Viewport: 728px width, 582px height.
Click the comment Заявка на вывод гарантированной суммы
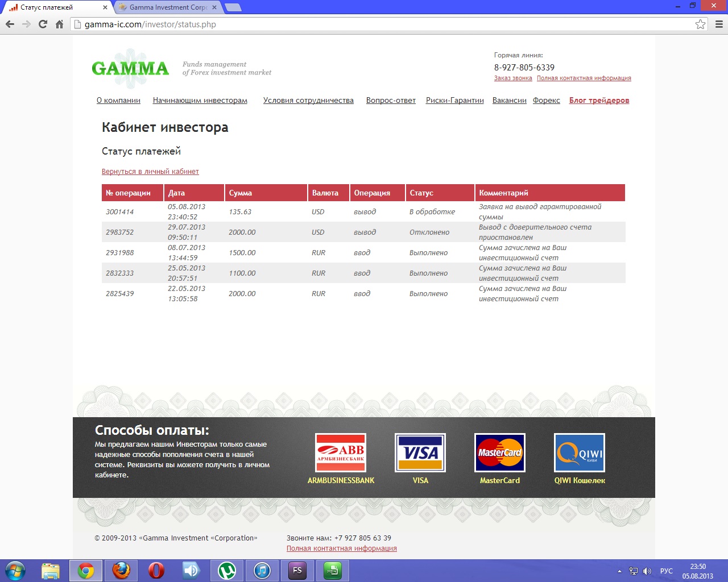pyautogui.click(x=540, y=212)
